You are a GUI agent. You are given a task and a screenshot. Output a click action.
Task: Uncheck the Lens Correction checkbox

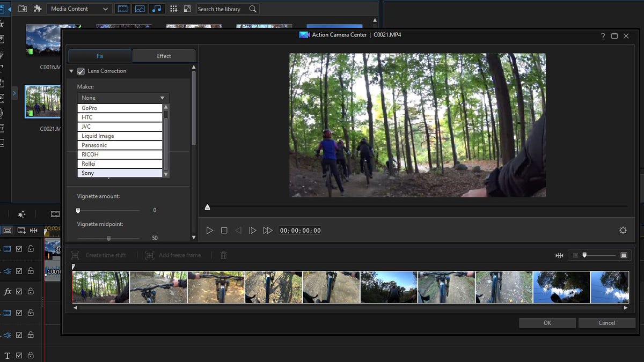[x=81, y=71]
